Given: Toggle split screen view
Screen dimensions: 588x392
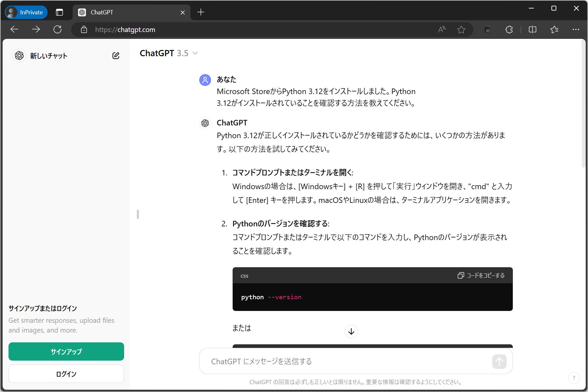Looking at the screenshot, I should click(532, 30).
